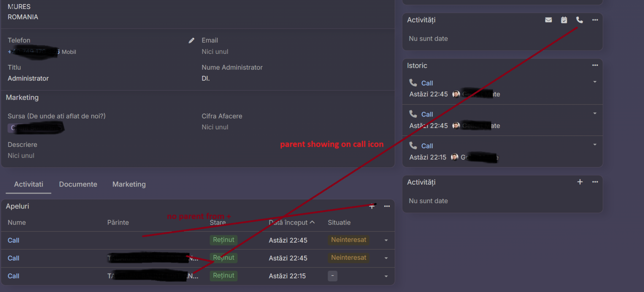The image size is (644, 292).
Task: Open row dropdown for the Apeluri call without parent
Action: 386,240
